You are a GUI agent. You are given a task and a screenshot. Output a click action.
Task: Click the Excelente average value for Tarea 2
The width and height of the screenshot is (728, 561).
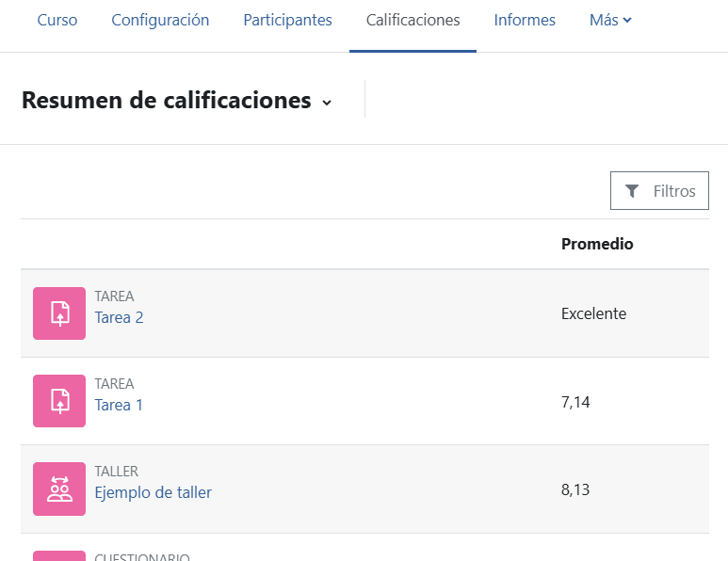click(x=594, y=313)
